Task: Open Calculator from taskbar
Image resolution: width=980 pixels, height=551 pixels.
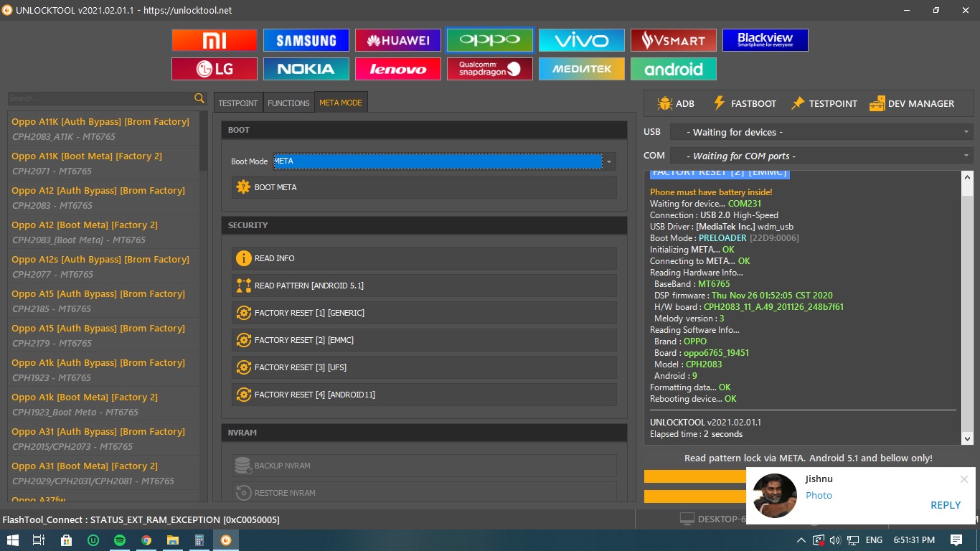Action: click(x=199, y=540)
